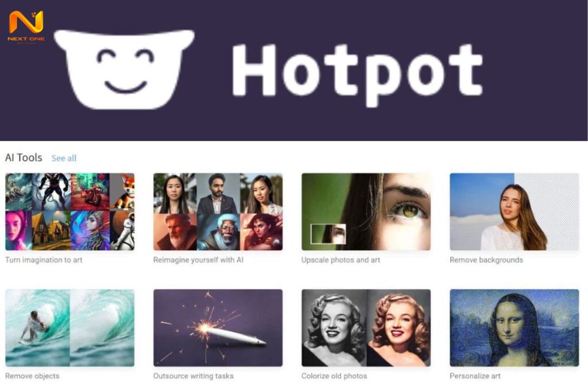Select the Reimagine yourself with AI thumbnail
Image resolution: width=588 pixels, height=392 pixels.
coord(218,212)
